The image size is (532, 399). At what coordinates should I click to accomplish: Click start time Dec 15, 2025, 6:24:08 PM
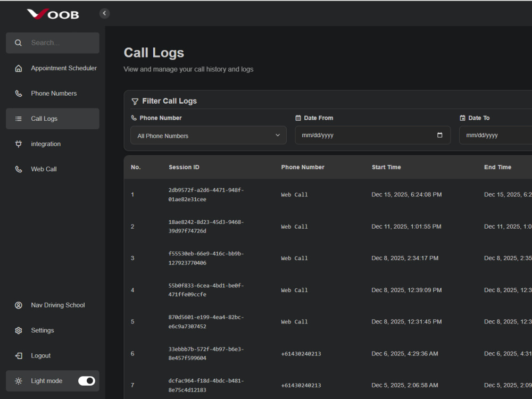[406, 195]
